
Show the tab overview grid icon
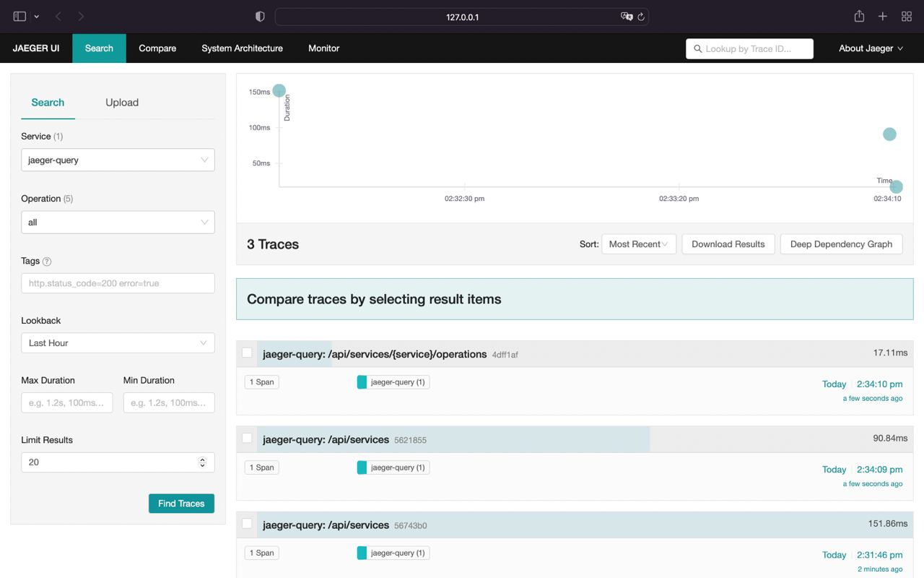point(907,17)
